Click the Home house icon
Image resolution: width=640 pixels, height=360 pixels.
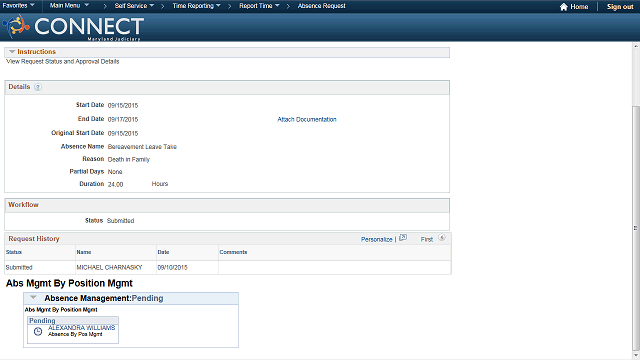pos(564,7)
